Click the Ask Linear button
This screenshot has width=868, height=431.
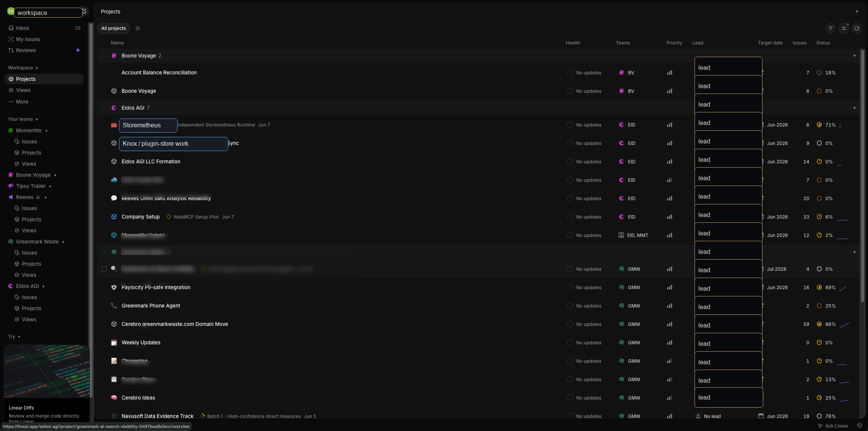click(833, 426)
